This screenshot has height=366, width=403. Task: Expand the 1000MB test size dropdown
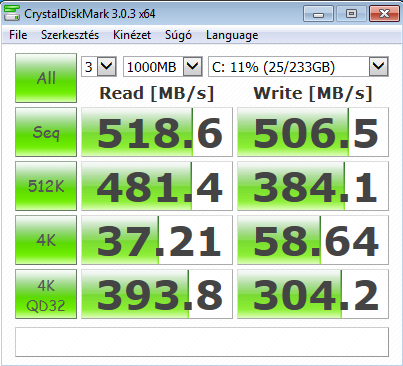point(193,67)
